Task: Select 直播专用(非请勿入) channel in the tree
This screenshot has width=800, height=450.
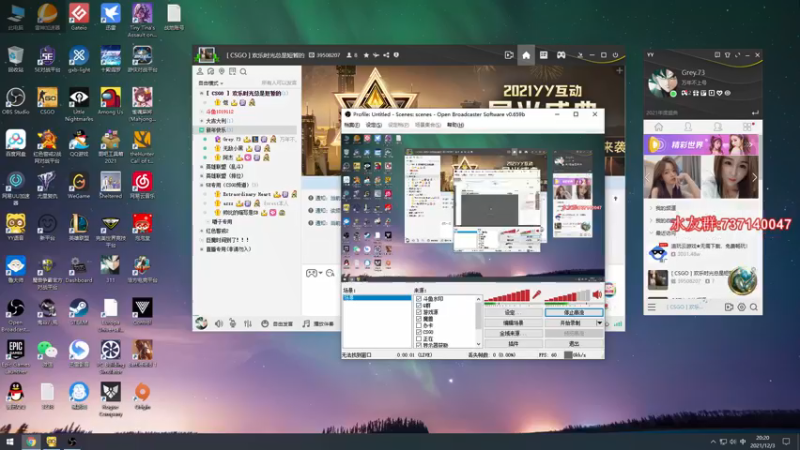Action: coord(228,249)
